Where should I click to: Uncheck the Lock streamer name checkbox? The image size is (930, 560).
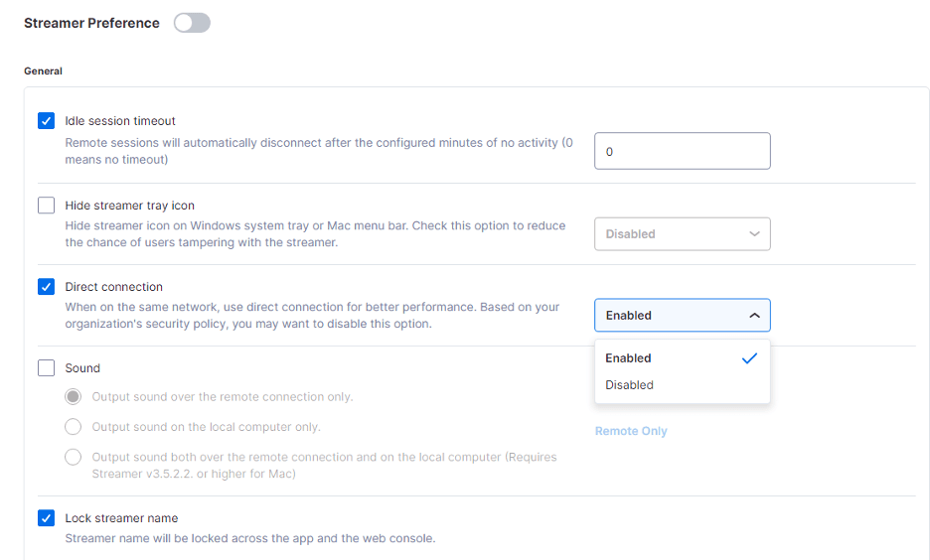(47, 518)
